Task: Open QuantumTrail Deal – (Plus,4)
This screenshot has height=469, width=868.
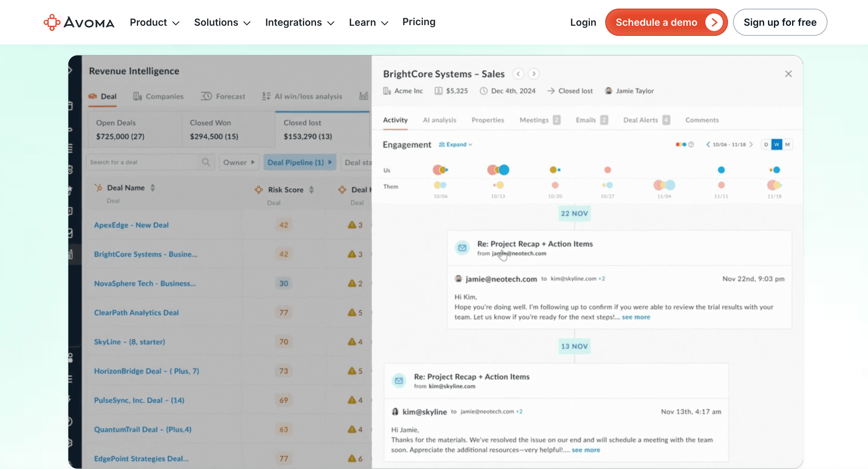Action: pyautogui.click(x=143, y=429)
